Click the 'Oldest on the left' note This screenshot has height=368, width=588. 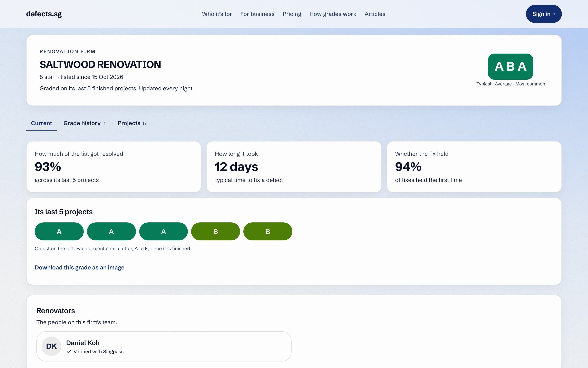click(x=113, y=248)
